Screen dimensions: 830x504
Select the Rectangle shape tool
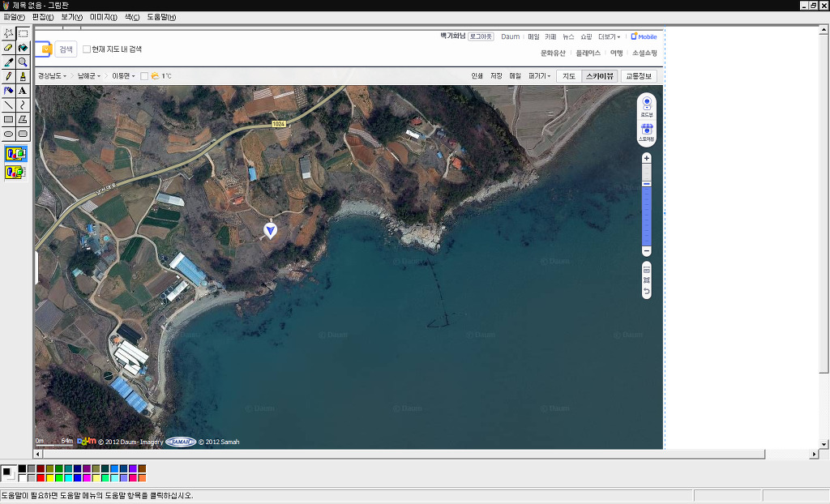8,119
